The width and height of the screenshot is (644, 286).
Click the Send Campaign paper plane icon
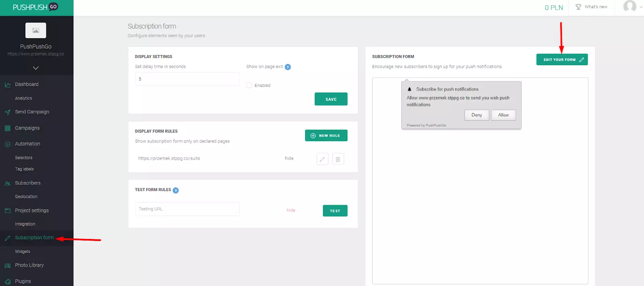[7, 112]
